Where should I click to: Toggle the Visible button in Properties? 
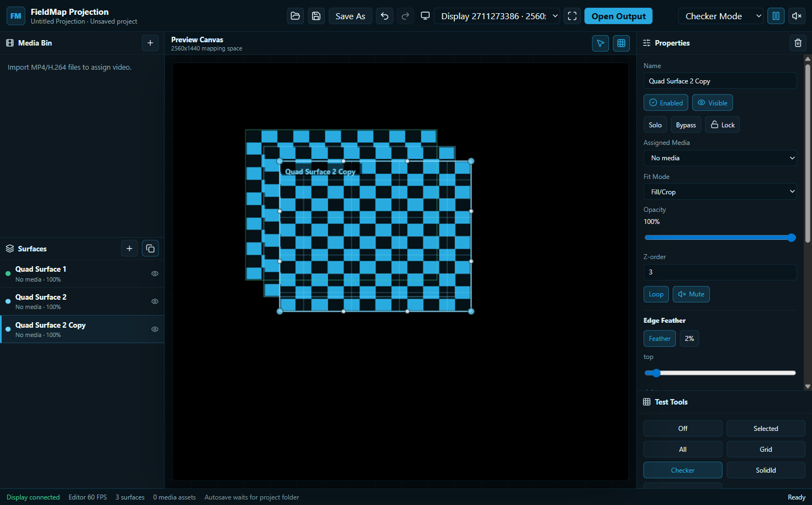point(712,103)
